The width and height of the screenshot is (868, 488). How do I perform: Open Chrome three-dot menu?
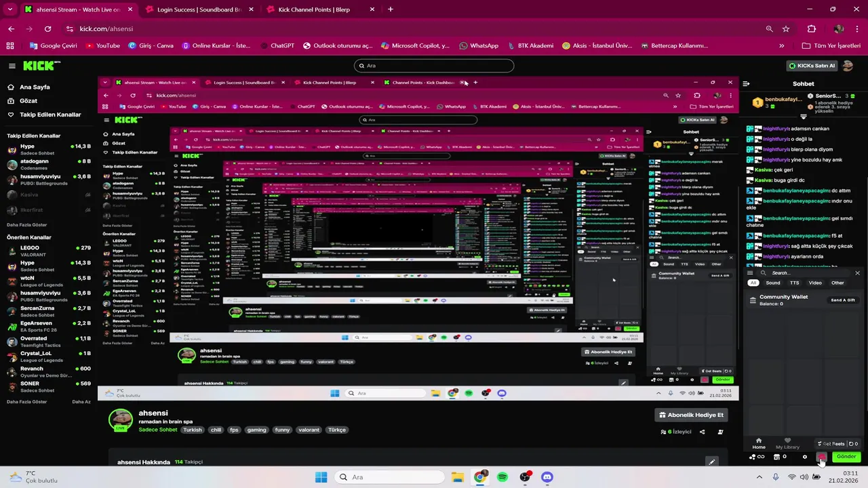coord(856,29)
